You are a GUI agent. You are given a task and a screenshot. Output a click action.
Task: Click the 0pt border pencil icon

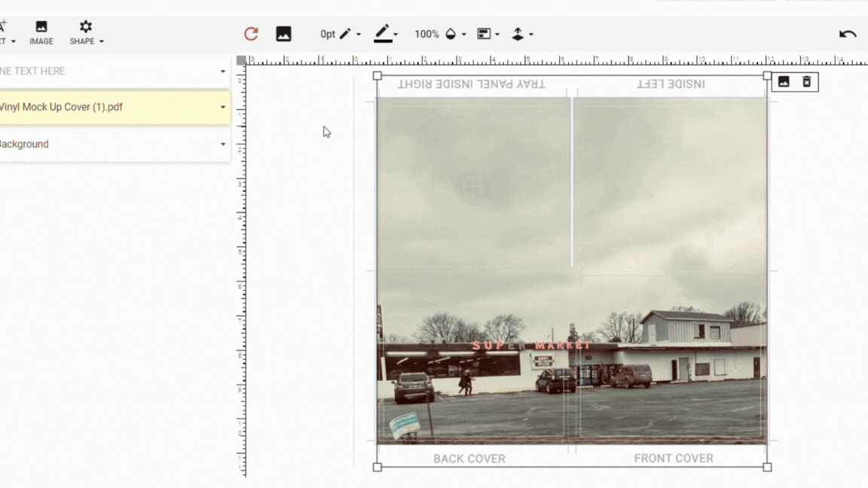tap(345, 34)
